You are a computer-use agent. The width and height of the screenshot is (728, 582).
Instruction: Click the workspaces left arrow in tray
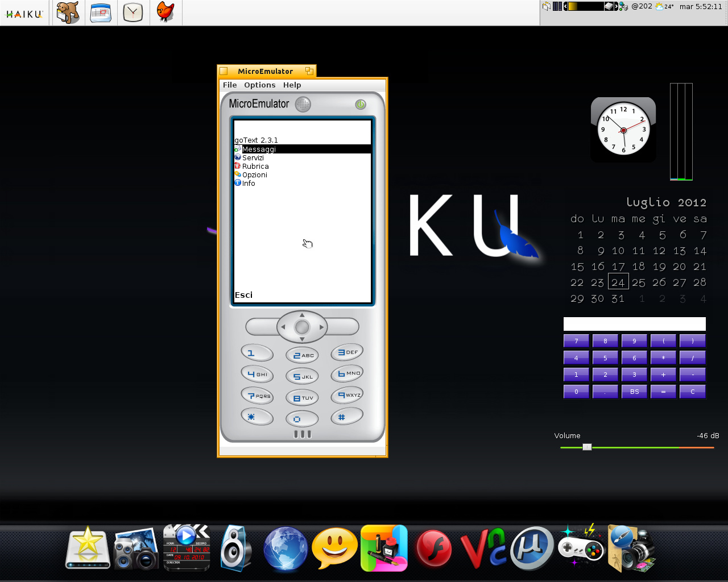tap(566, 6)
